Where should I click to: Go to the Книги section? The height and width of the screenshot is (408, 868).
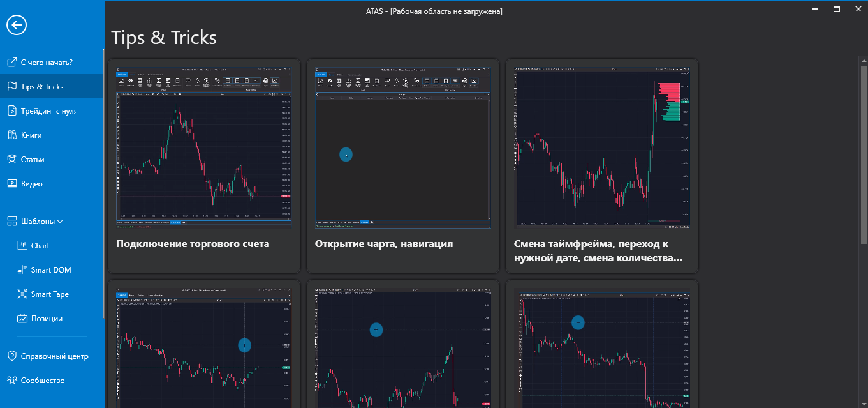52,135
